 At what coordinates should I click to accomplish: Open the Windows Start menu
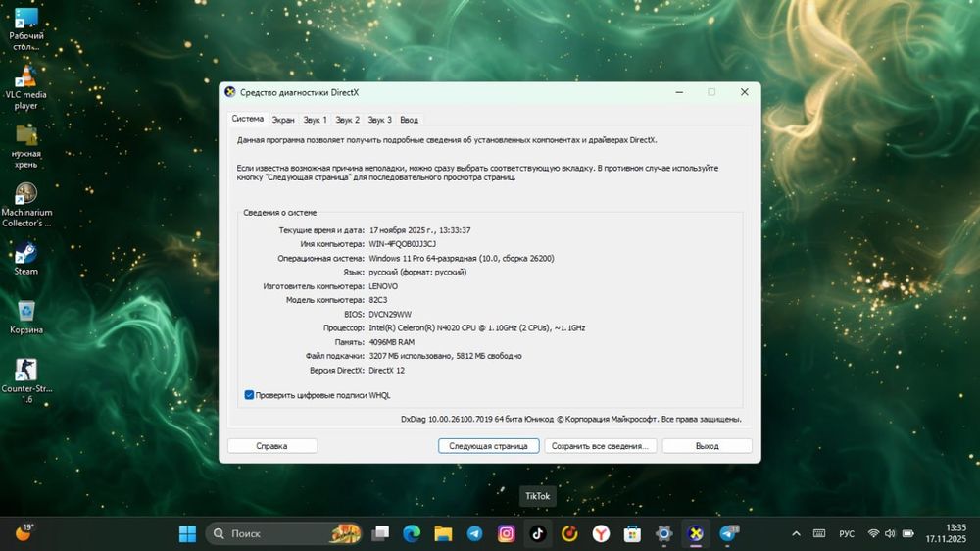pyautogui.click(x=187, y=533)
